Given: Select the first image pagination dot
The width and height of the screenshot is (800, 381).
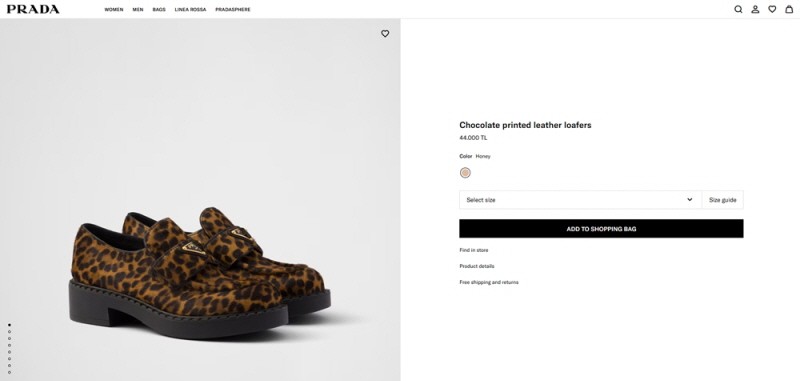Looking at the screenshot, I should click(x=10, y=324).
